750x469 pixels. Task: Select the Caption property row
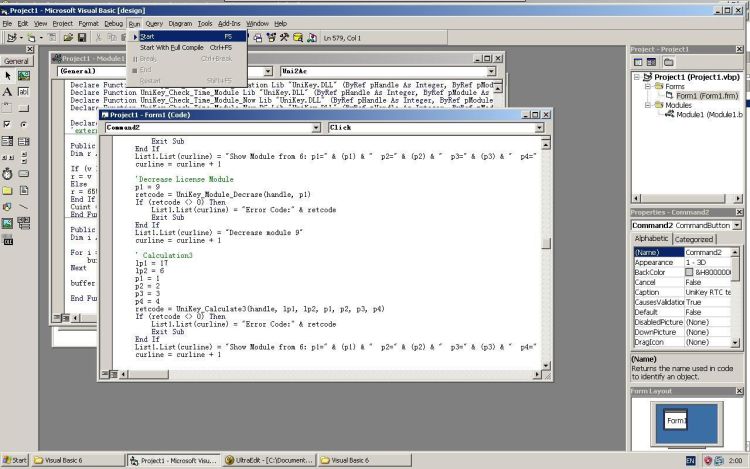point(682,292)
